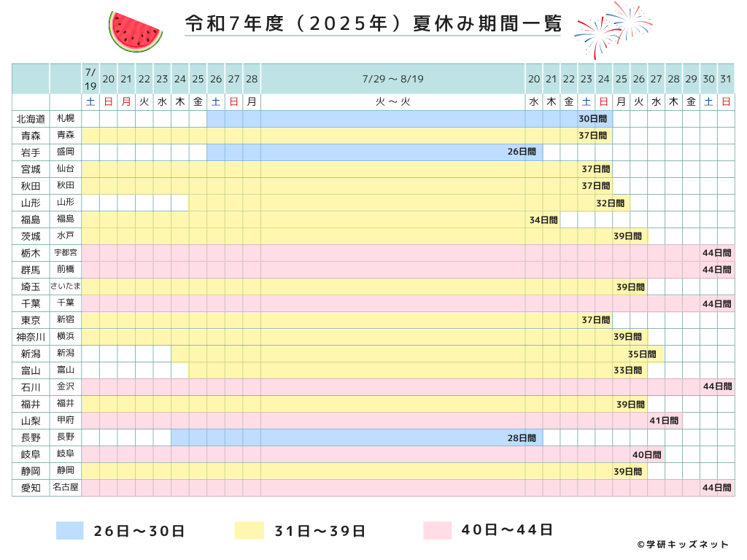The image size is (747, 560).
Task: Select the blue 26日〜30日 legend swatch
Action: pos(70,531)
